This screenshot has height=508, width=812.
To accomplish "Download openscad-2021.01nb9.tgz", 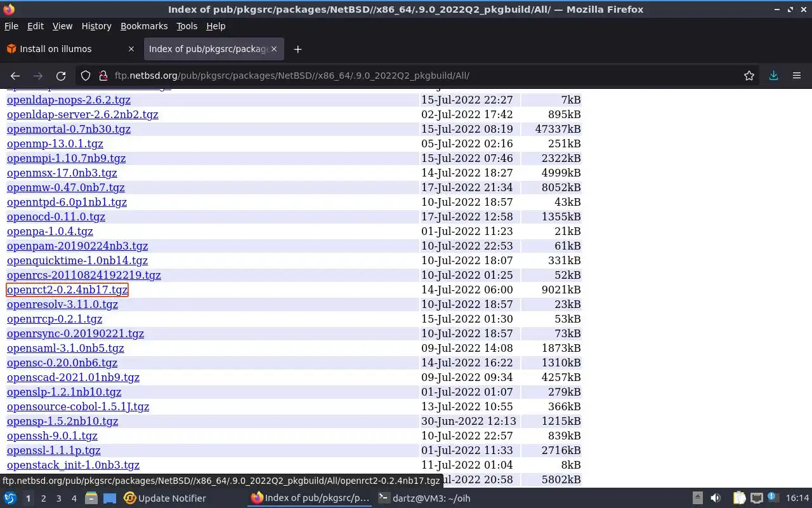I will pos(73,377).
